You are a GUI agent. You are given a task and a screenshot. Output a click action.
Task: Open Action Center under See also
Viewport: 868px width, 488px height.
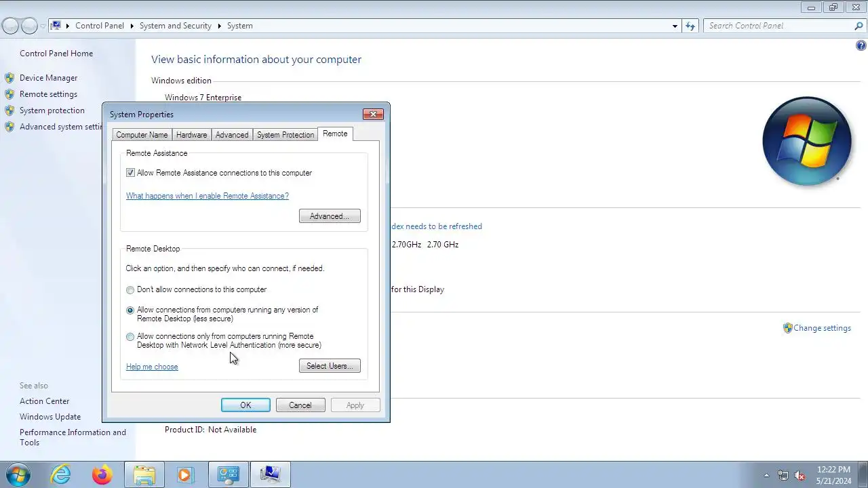coord(44,401)
